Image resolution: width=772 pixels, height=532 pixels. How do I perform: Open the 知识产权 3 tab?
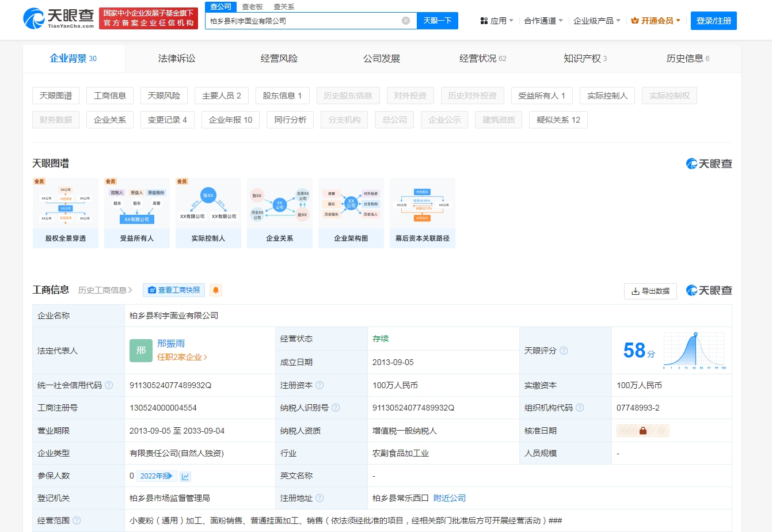point(585,58)
